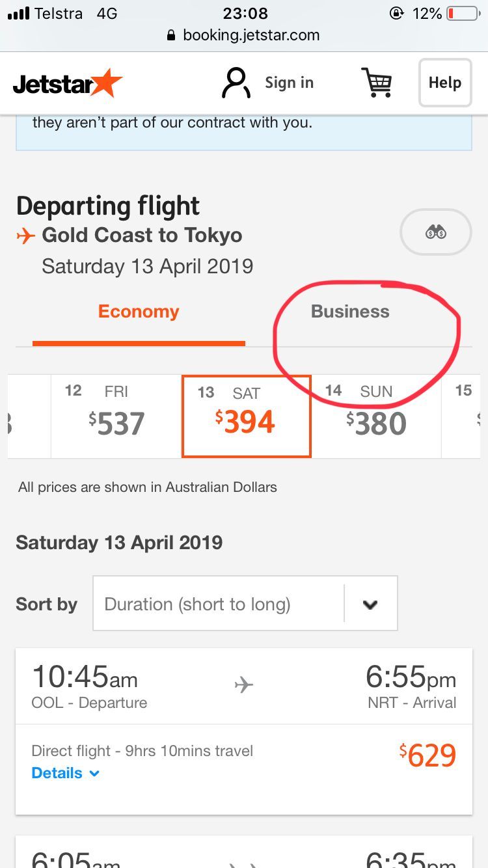Open the Sort by dropdown arrow
488x868 pixels.
[x=370, y=604]
